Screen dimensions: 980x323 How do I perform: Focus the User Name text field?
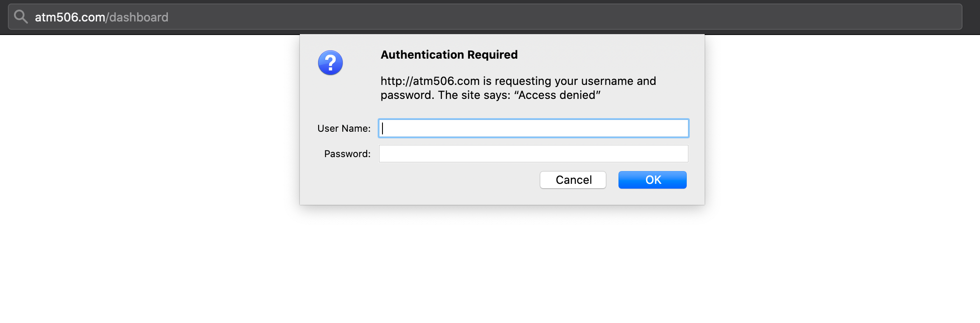533,128
